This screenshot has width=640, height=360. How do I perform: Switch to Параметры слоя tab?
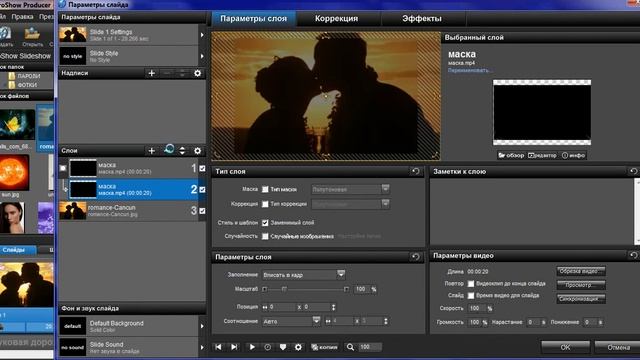pos(253,18)
